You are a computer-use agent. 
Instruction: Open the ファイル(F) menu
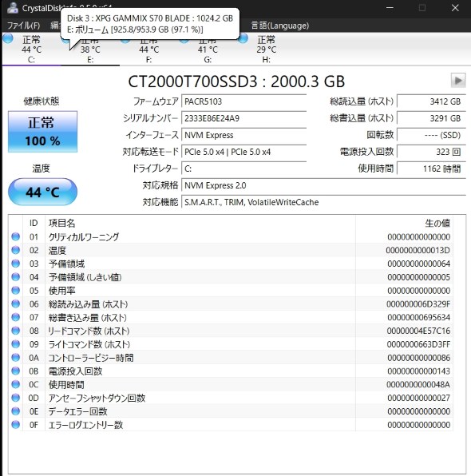[x=23, y=26]
